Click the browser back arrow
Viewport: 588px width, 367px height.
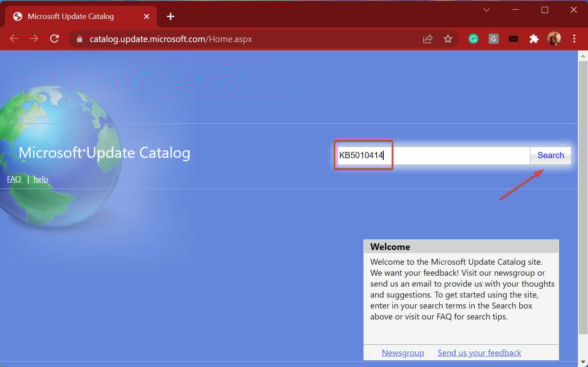tap(14, 39)
